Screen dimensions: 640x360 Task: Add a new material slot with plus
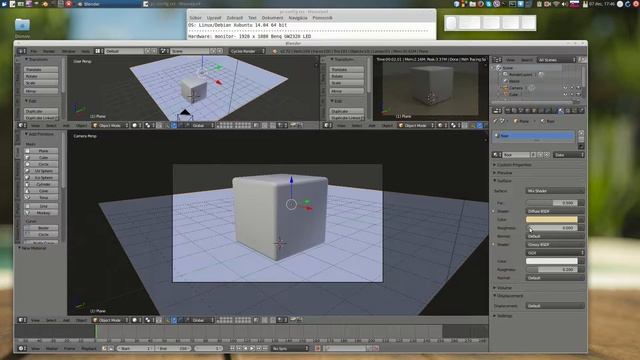[582, 133]
